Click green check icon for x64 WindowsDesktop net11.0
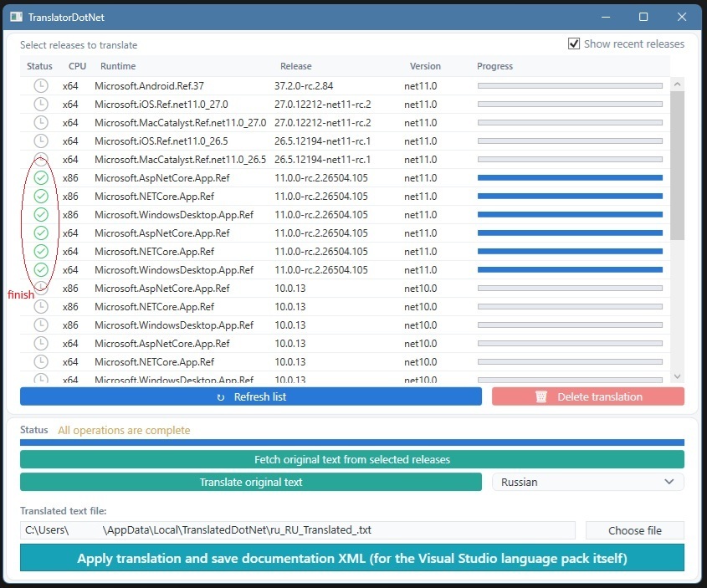Viewport: 707px width, 588px height. click(x=41, y=270)
